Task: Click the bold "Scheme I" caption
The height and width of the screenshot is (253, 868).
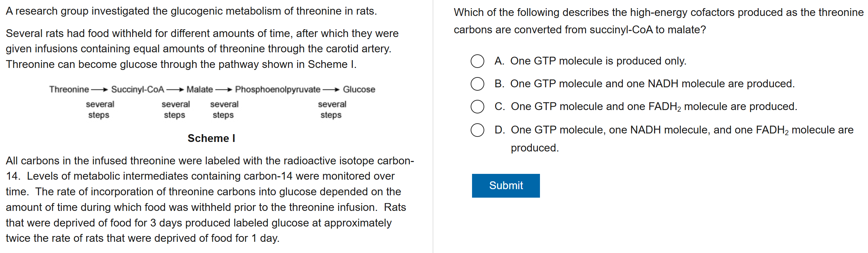Action: tap(211, 138)
